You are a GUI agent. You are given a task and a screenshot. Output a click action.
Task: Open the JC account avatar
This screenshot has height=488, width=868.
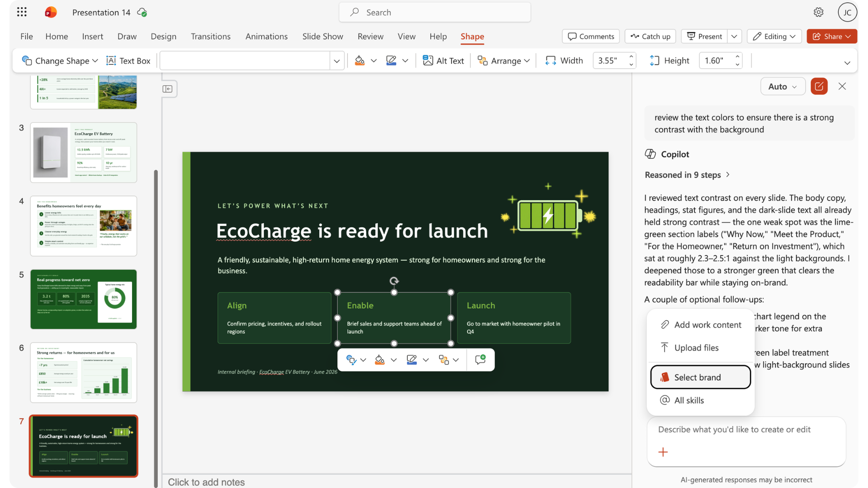click(x=847, y=12)
